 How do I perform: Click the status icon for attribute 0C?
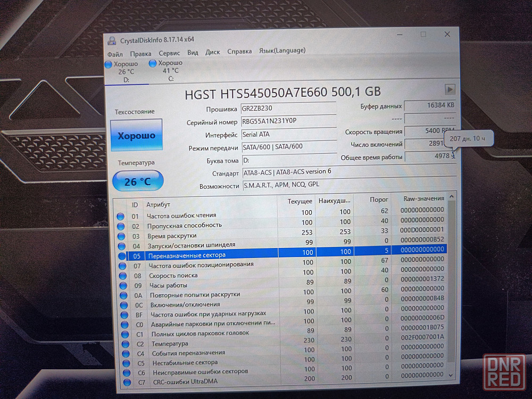tap(124, 305)
